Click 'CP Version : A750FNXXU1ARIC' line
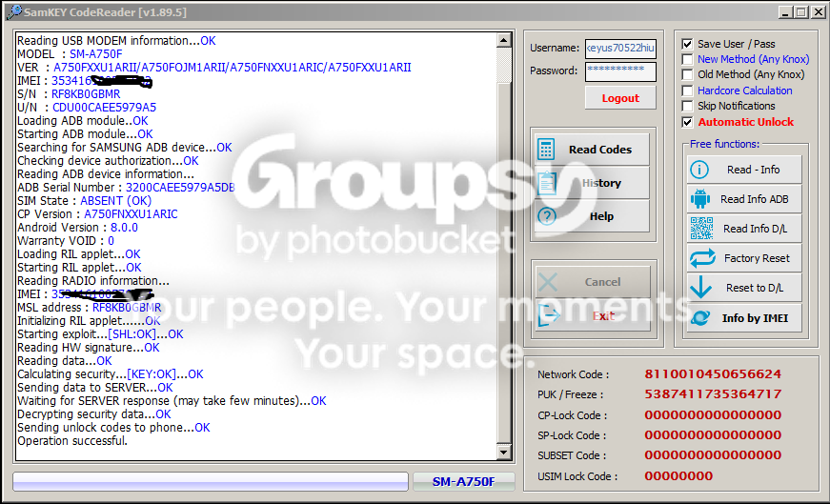Image resolution: width=830 pixels, height=504 pixels. (97, 214)
